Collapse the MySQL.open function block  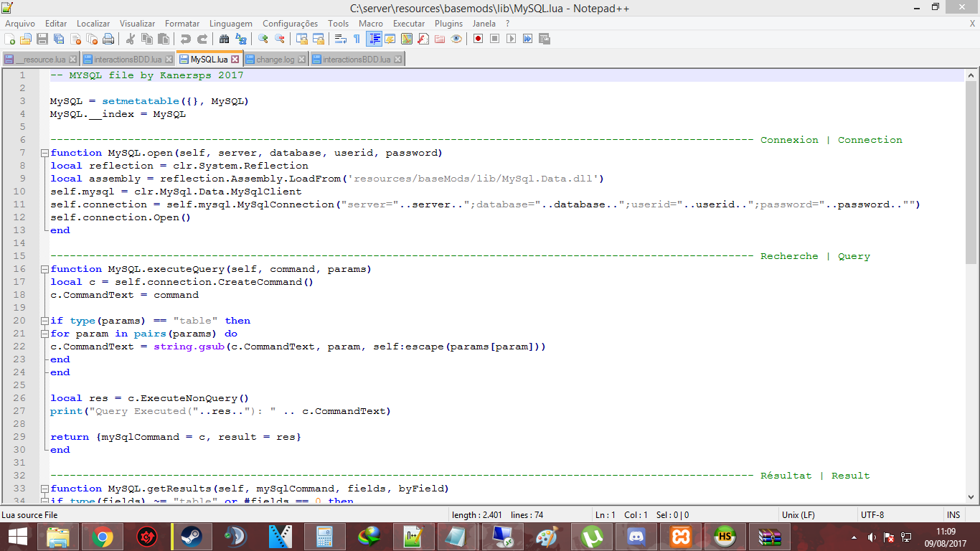tap(44, 152)
